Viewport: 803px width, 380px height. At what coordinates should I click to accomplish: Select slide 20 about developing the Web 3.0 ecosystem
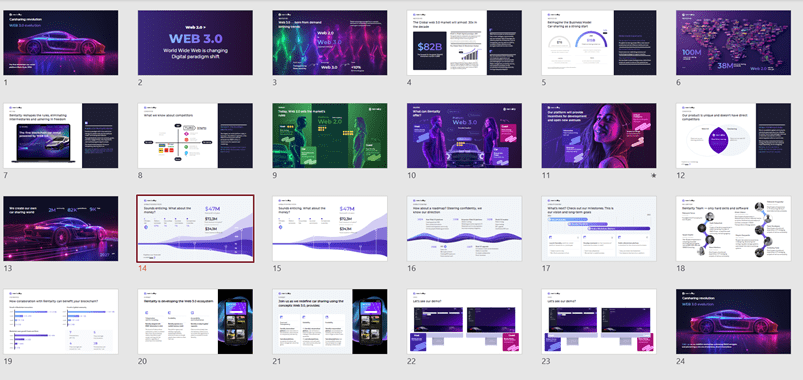195,322
